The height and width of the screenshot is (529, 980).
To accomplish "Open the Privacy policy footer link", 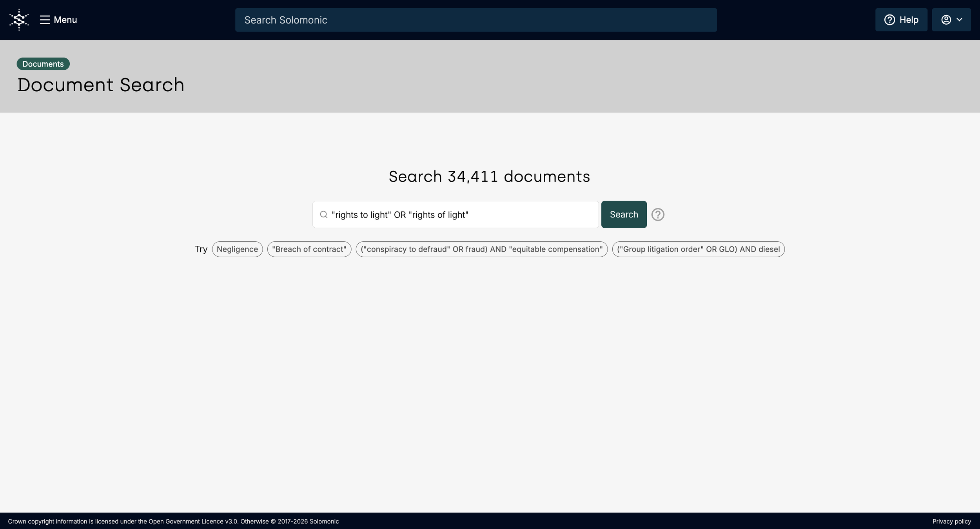I will 951,521.
